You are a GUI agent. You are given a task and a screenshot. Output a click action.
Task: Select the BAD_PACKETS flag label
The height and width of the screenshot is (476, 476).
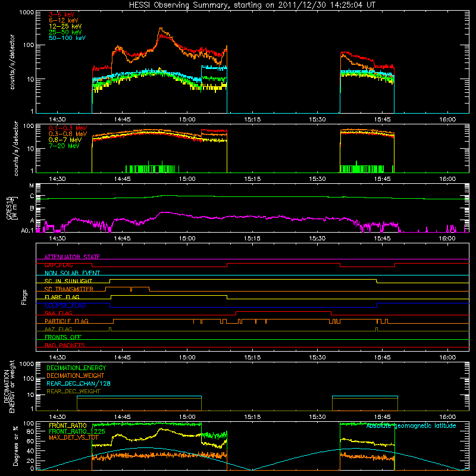(x=65, y=345)
